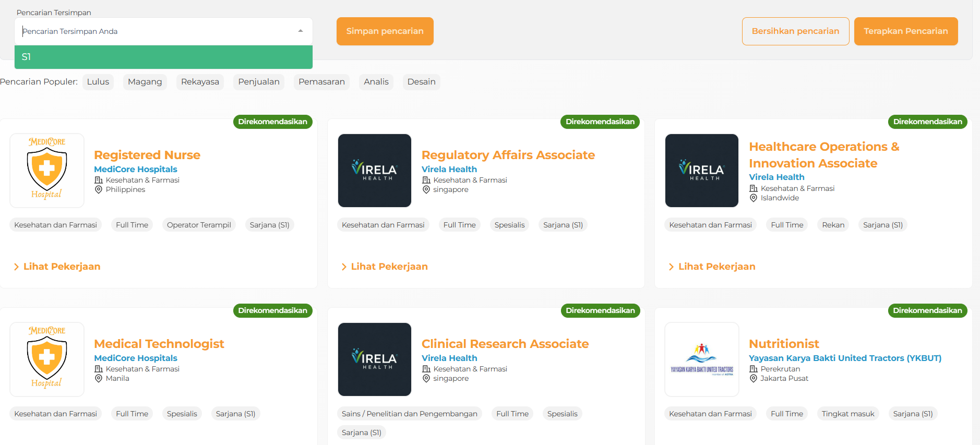Click Operator Terampil tag on Registered Nurse card
The width and height of the screenshot is (980, 445).
199,225
